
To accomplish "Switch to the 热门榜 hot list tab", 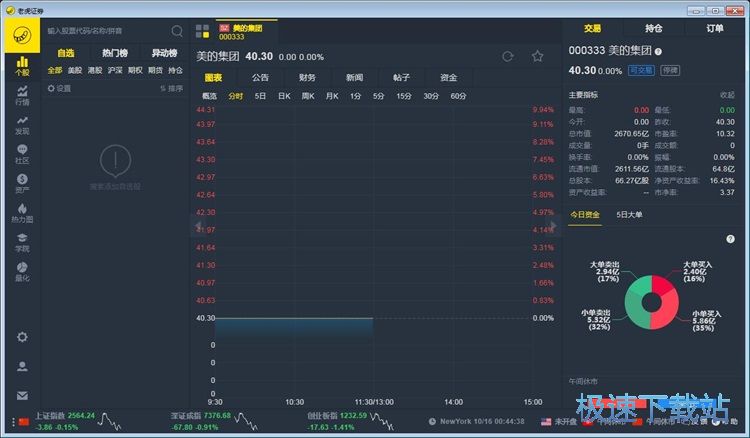I will click(x=115, y=53).
